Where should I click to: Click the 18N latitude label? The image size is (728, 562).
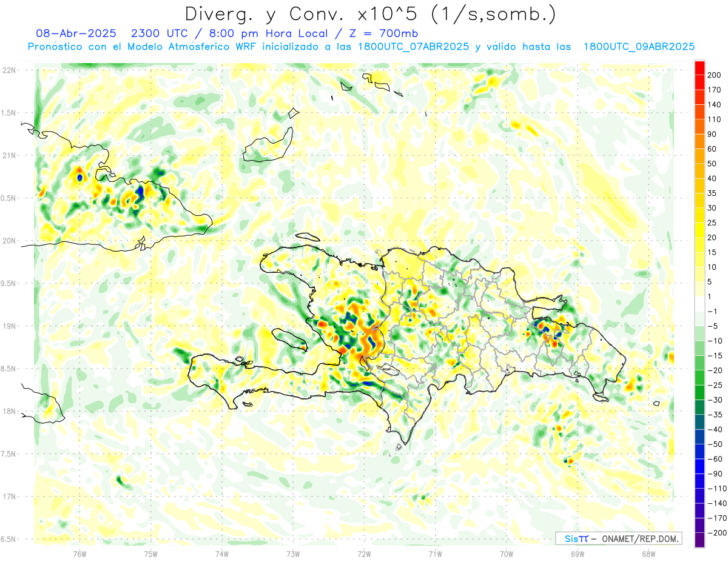(8, 411)
